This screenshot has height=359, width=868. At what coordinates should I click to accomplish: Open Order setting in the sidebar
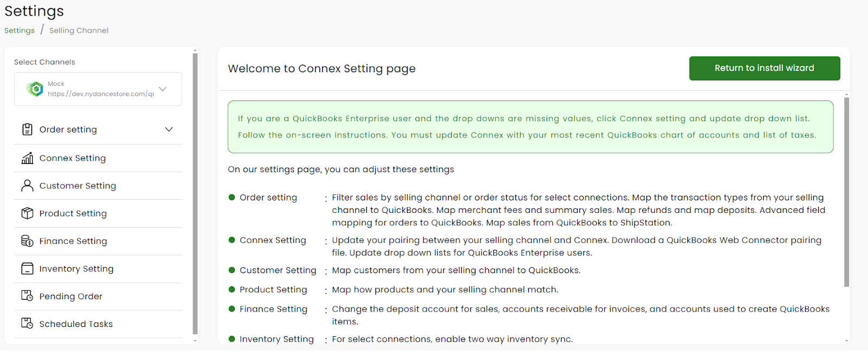98,129
